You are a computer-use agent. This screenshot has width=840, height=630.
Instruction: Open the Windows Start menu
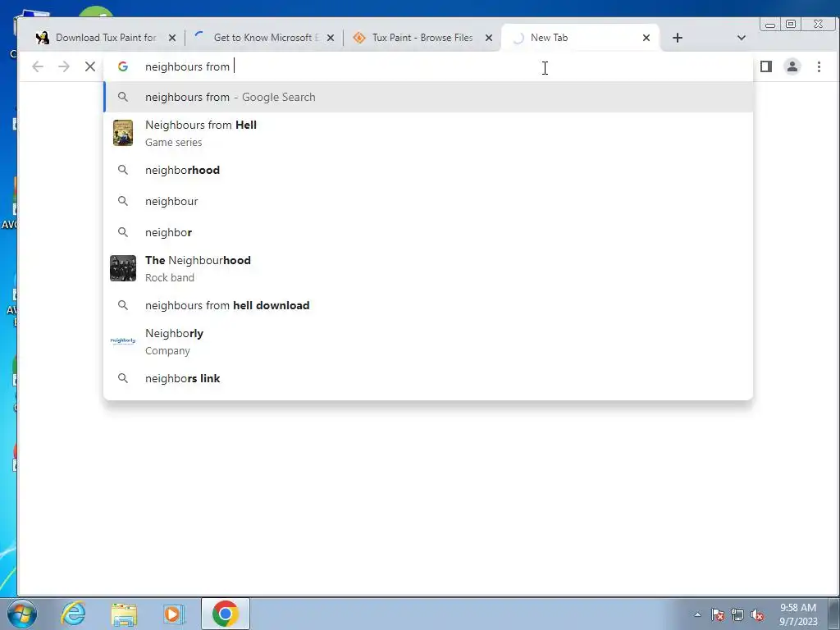coord(21,614)
